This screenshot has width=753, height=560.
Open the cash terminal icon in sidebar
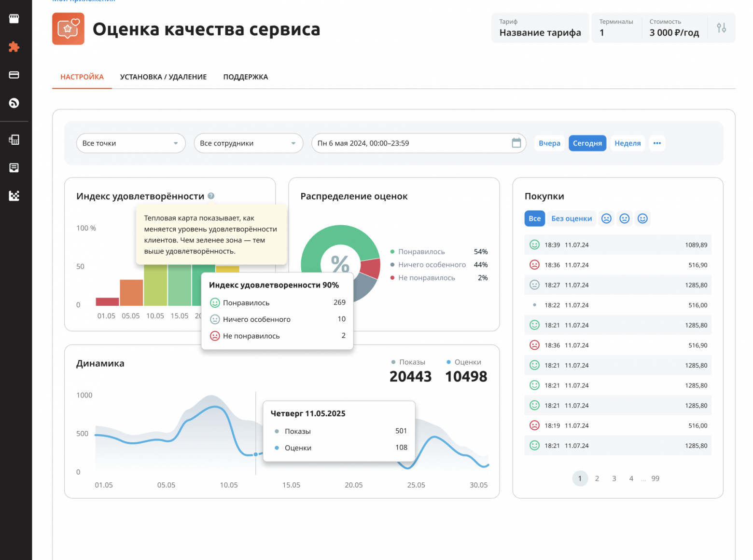(x=14, y=140)
